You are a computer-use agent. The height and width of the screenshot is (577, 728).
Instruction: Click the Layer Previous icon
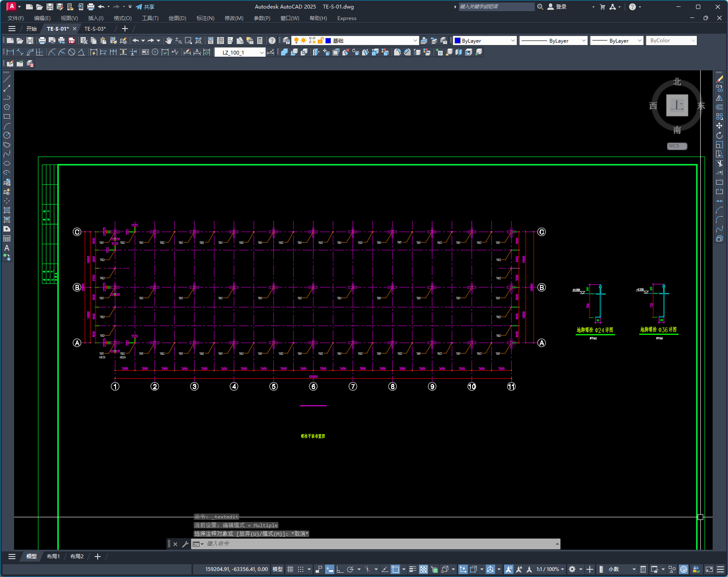pos(434,41)
